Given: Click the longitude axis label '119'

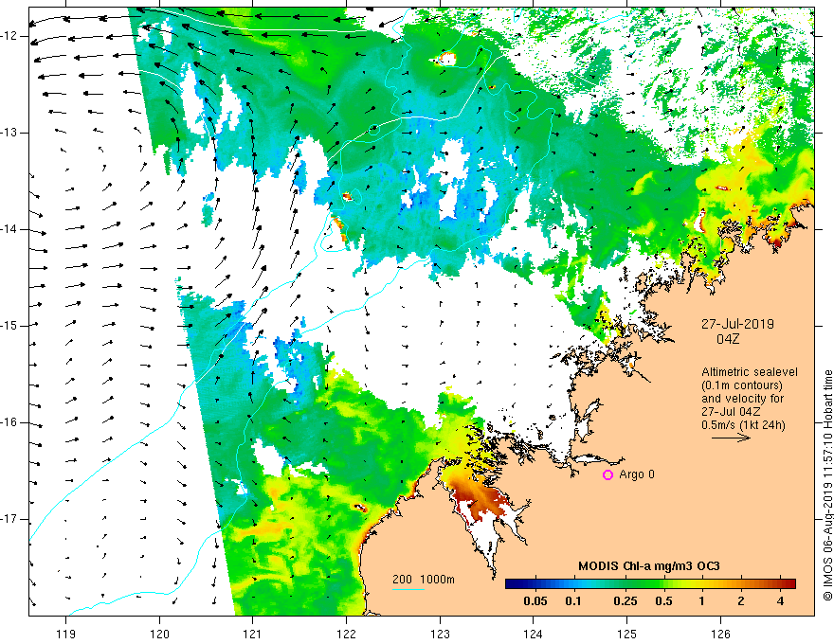Looking at the screenshot, I should click(x=66, y=634).
